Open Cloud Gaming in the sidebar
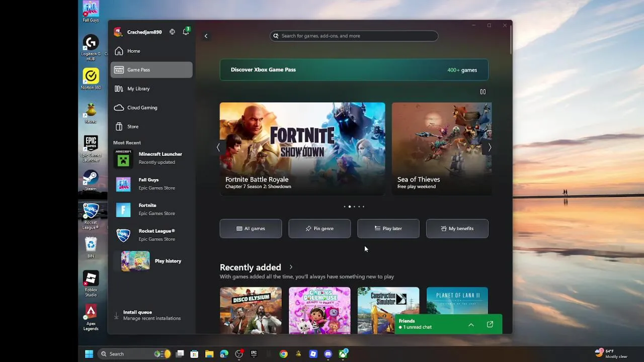This screenshot has width=644, height=362. (151, 108)
